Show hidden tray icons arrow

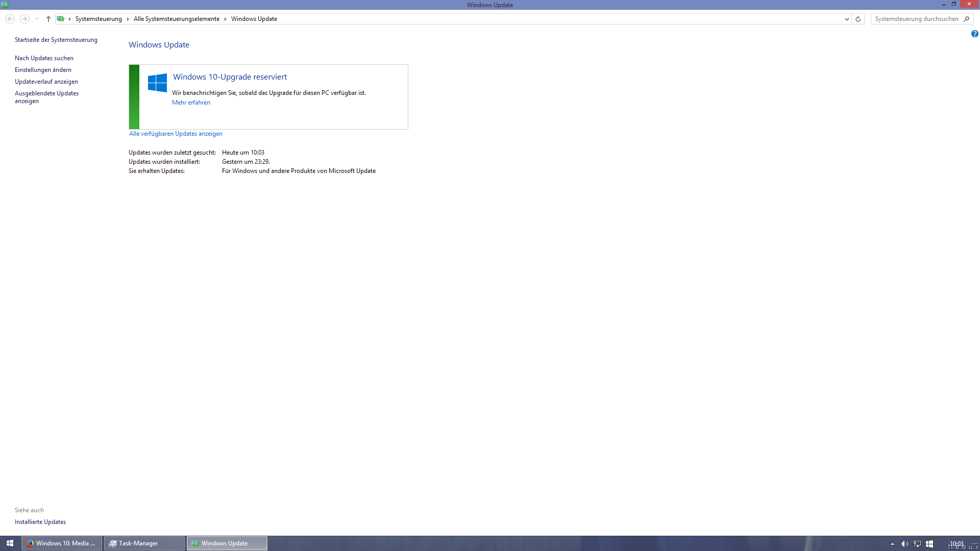[892, 544]
